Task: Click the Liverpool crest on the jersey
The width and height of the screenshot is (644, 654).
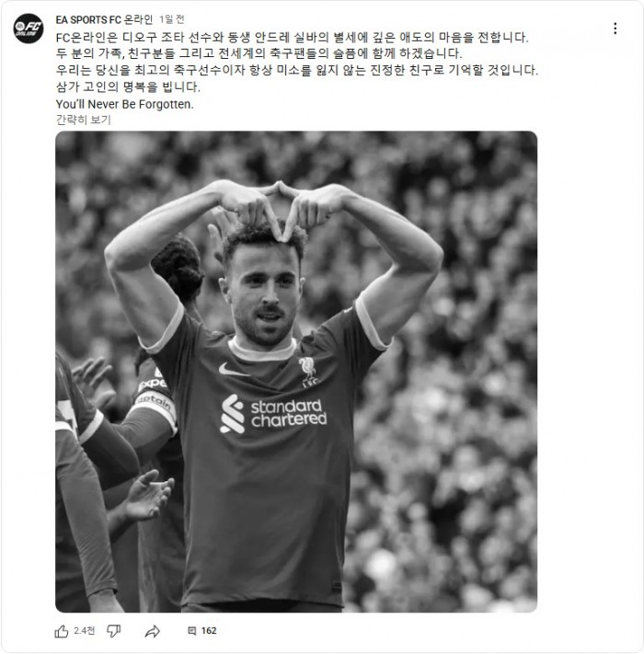Action: pos(309,372)
